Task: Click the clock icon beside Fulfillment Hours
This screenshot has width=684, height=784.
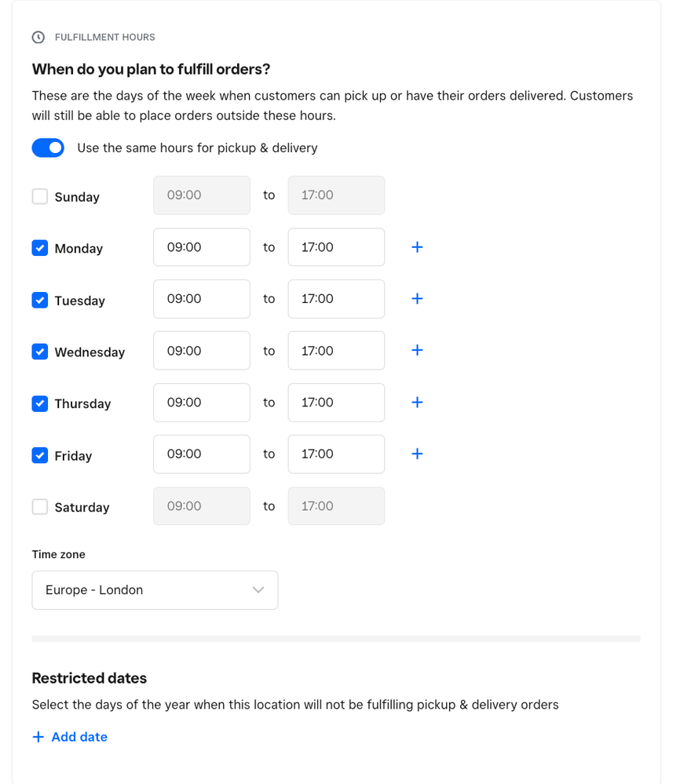Action: pyautogui.click(x=38, y=37)
